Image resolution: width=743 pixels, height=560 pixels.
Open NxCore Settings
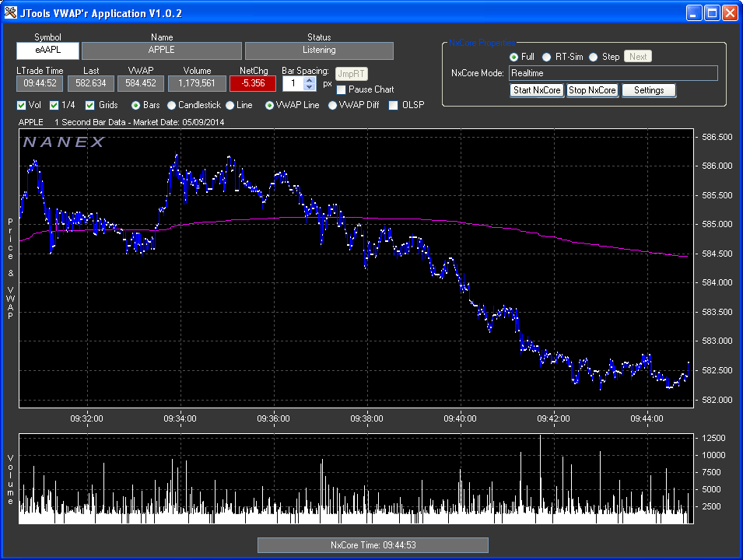pos(649,90)
